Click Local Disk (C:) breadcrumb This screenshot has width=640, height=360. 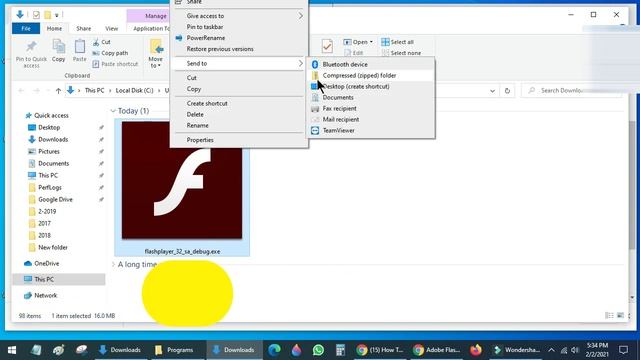tap(134, 91)
